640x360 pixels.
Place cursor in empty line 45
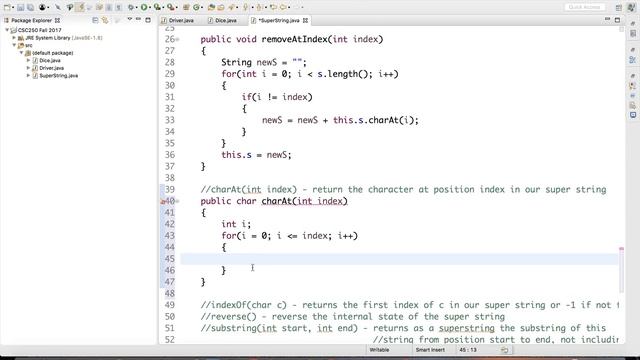tap(399, 259)
